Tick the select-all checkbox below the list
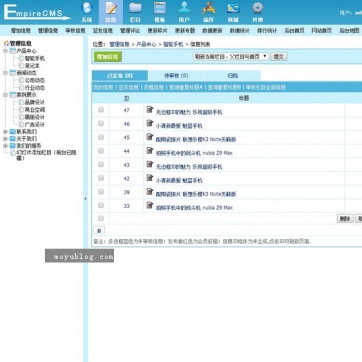The height and width of the screenshot is (362, 362). point(101,218)
